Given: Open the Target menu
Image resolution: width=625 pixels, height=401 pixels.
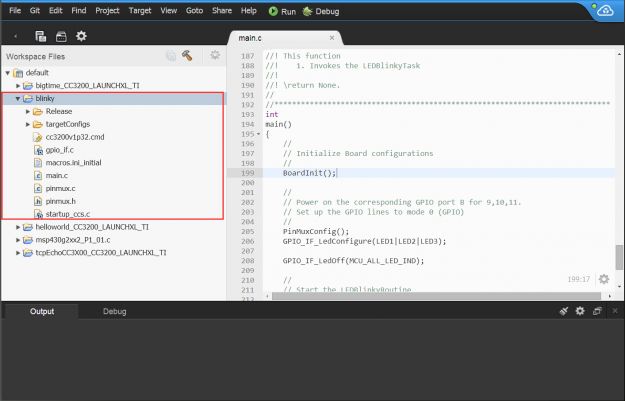Looking at the screenshot, I should tap(140, 11).
